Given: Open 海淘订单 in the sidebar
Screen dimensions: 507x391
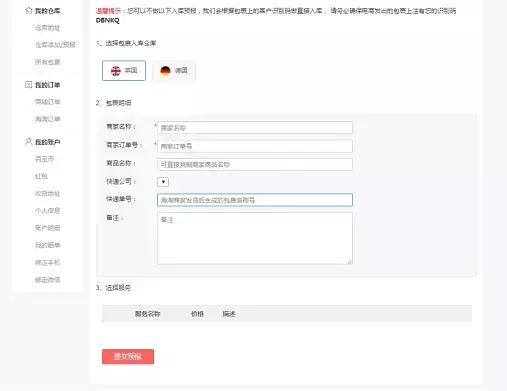Looking at the screenshot, I should click(48, 119).
